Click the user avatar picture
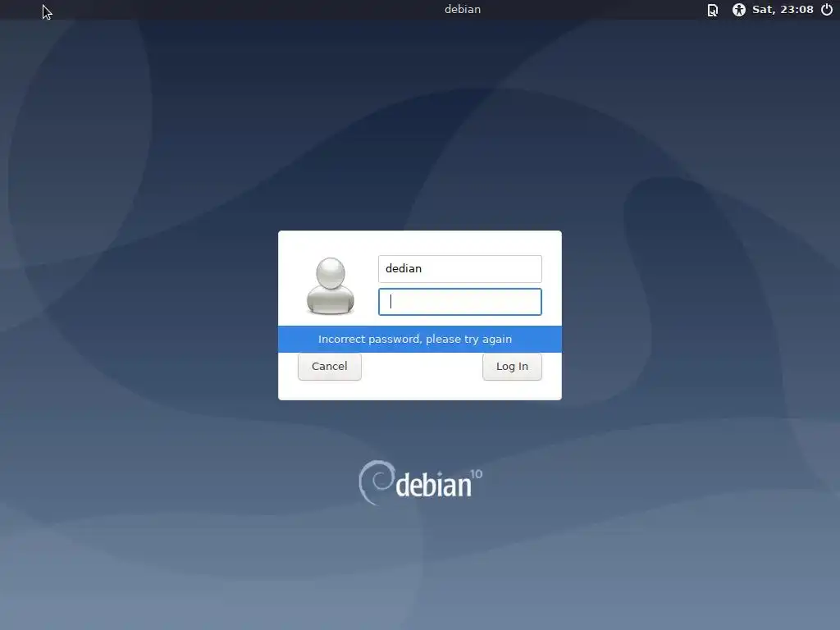The height and width of the screenshot is (630, 840). point(330,285)
